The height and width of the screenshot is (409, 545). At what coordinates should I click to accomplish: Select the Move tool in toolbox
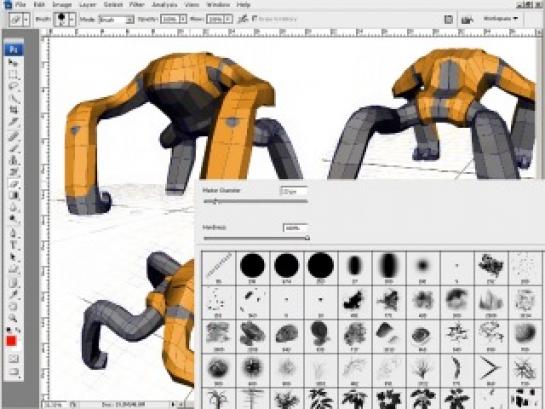tap(13, 63)
